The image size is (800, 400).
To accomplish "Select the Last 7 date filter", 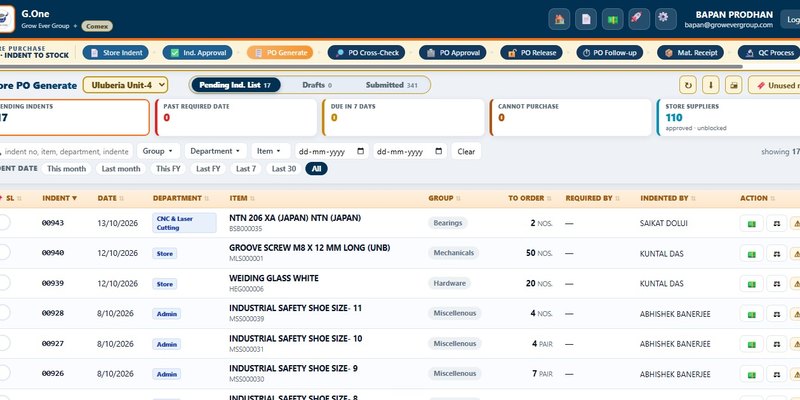I will point(246,169).
